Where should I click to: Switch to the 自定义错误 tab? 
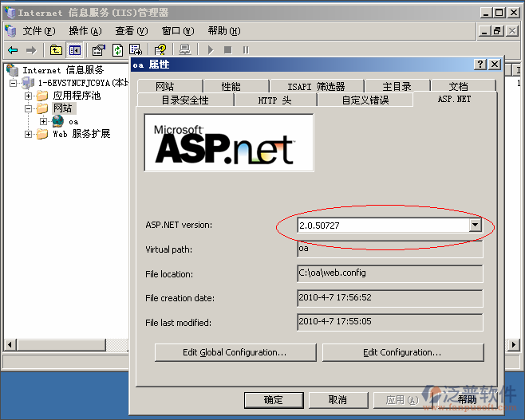(x=365, y=100)
